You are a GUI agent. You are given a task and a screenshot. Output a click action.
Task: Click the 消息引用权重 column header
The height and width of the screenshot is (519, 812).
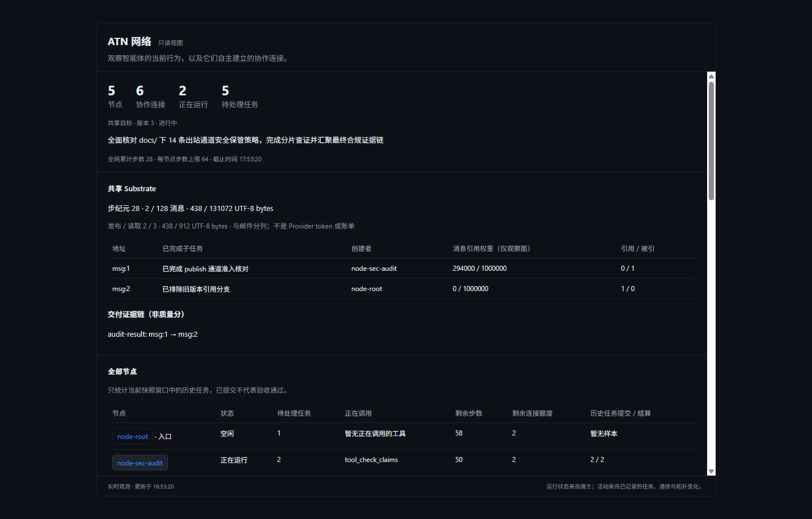493,249
